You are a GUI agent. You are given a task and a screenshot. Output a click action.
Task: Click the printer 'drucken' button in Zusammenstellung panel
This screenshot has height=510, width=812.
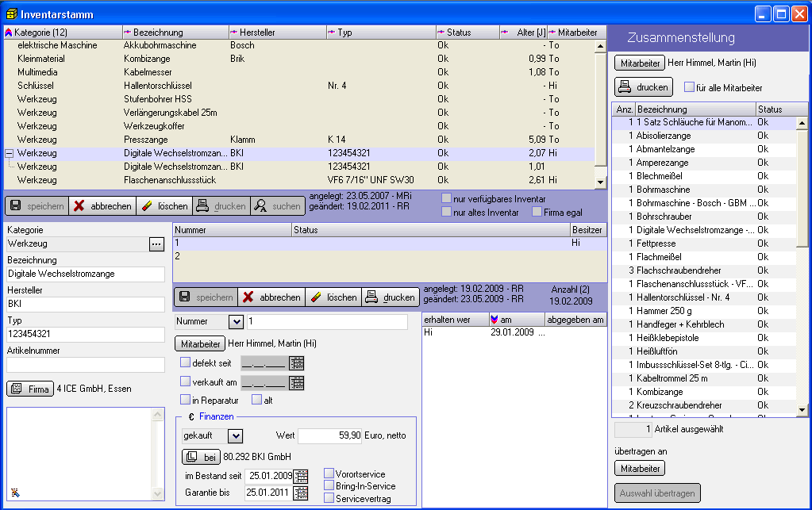point(644,87)
